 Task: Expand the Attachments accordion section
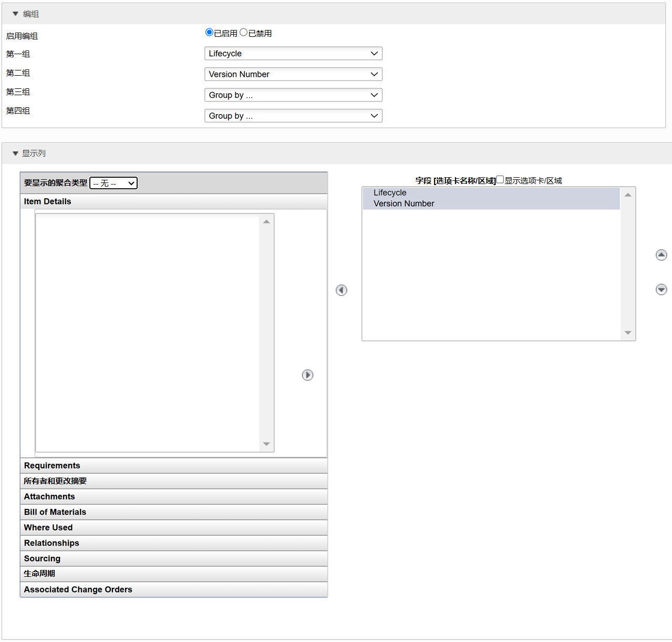[174, 497]
